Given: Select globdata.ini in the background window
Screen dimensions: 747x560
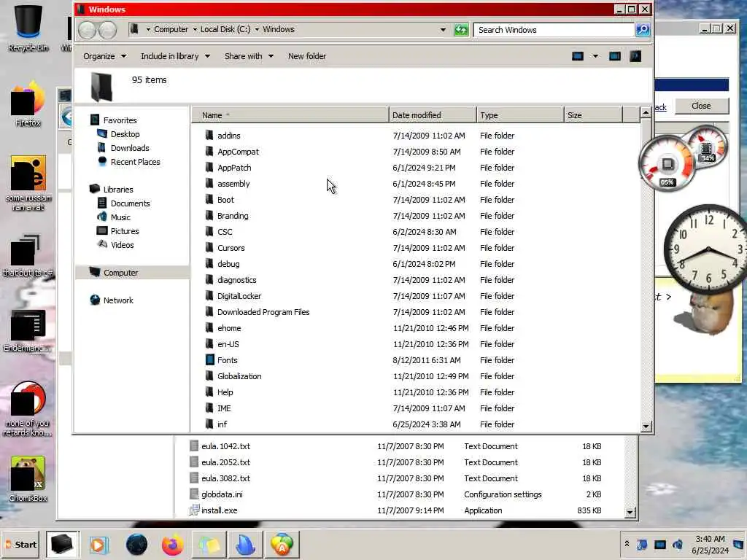Looking at the screenshot, I should click(x=222, y=494).
